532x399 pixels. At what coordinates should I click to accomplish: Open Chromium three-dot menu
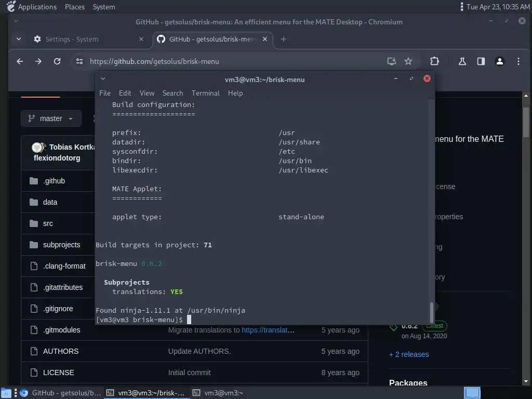click(x=518, y=61)
